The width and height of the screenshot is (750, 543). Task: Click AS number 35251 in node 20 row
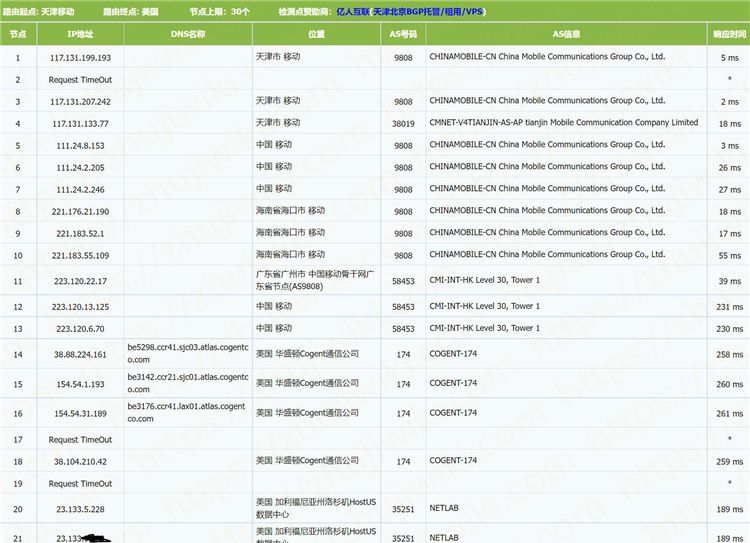[x=403, y=509]
